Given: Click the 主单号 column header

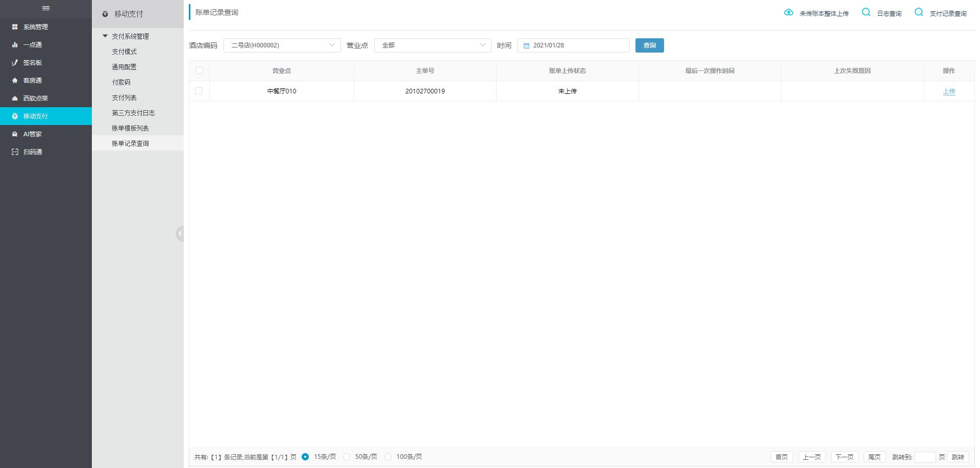Looking at the screenshot, I should point(425,71).
